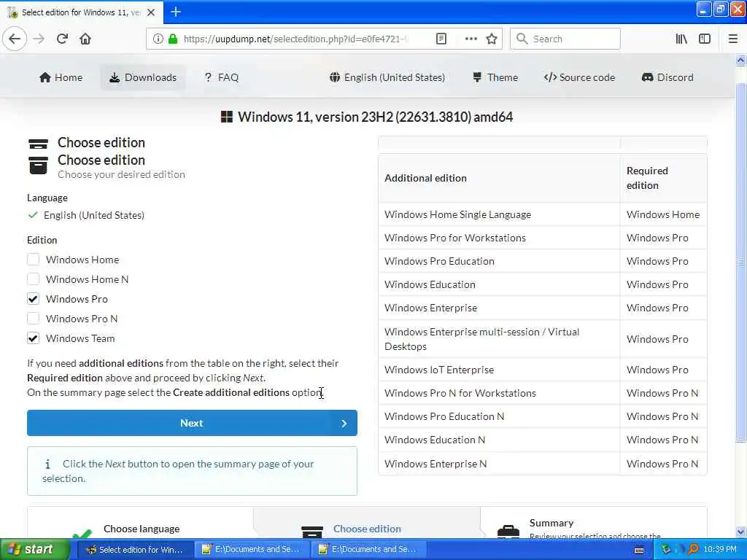Screen dimensions: 747x560
Task: Open the Downloads navigation item
Action: pyautogui.click(x=143, y=77)
